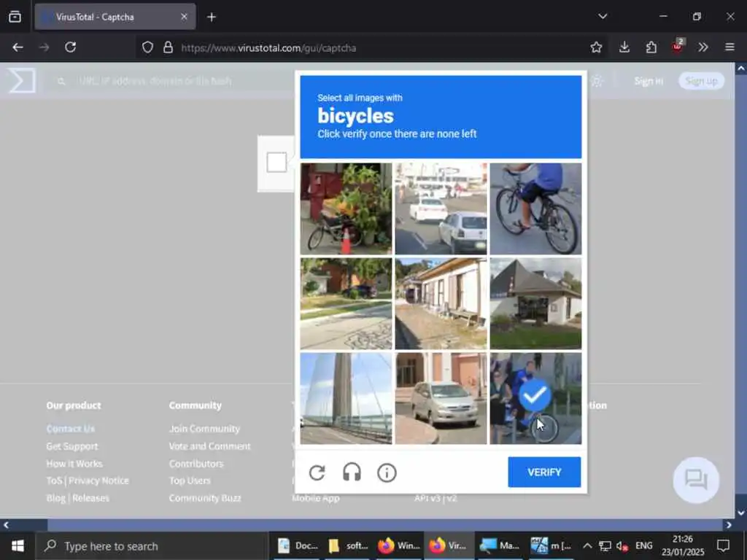The width and height of the screenshot is (747, 560).
Task: Show hidden system tray icons
Action: [x=587, y=545]
